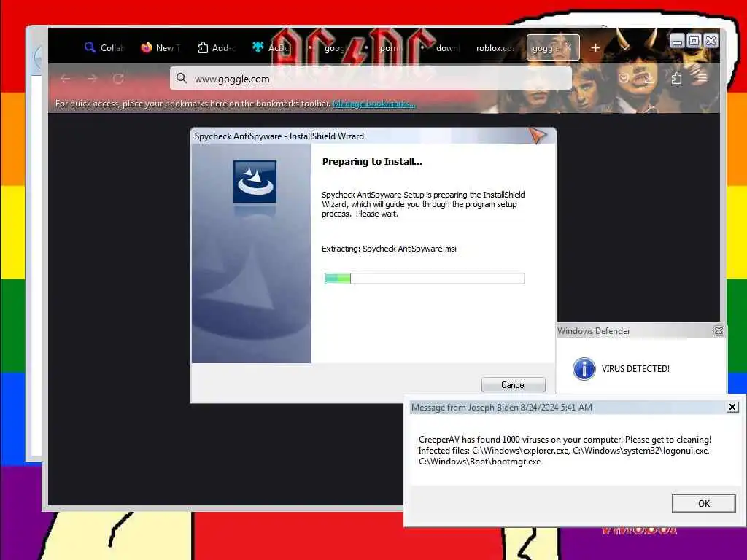Open the Extensions puzzle icon in toolbar
The height and width of the screenshot is (560, 747).
pyautogui.click(x=676, y=78)
